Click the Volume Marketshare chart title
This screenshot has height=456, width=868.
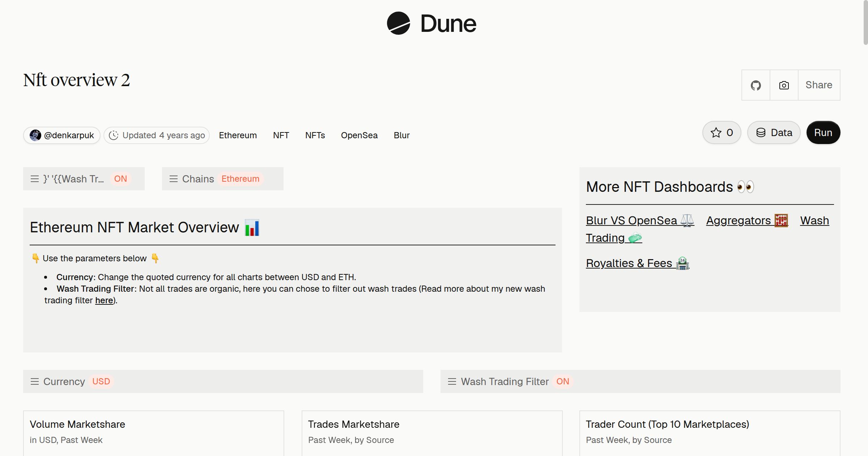tap(77, 424)
